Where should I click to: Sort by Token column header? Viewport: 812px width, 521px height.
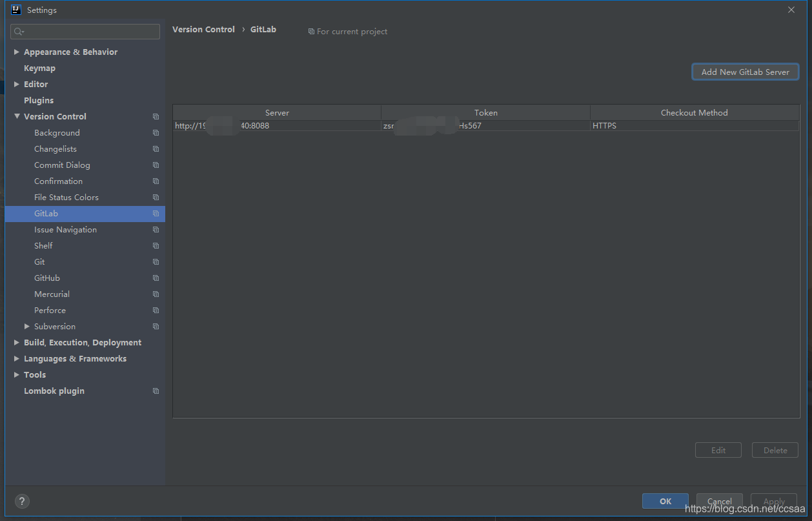coord(485,112)
